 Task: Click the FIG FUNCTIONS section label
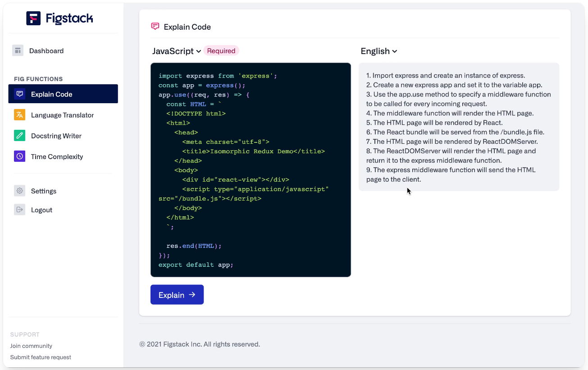(x=38, y=79)
